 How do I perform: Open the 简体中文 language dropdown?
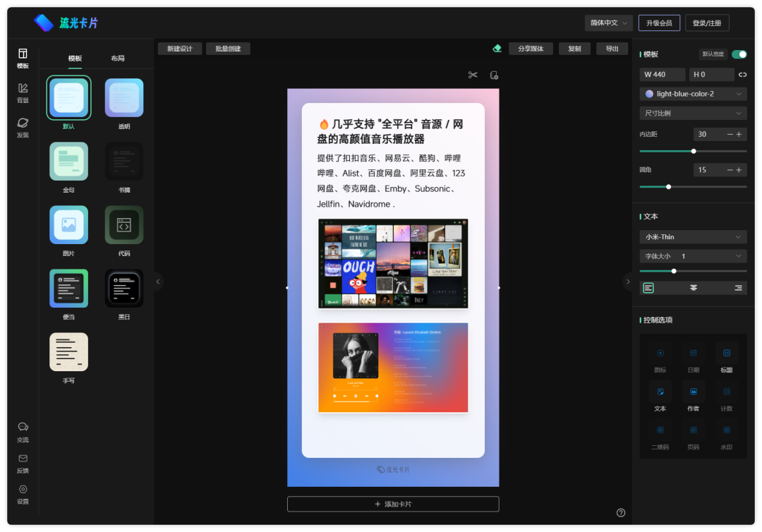608,23
